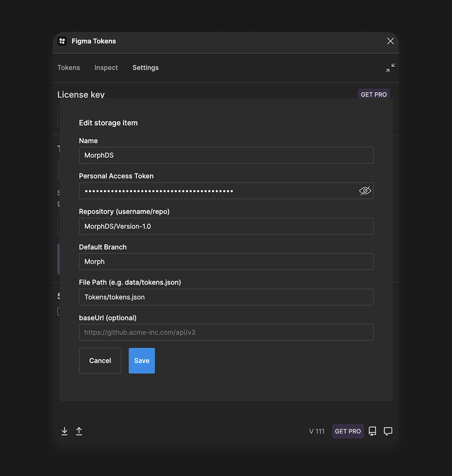Switch to the Inspect tab
Viewport: 452px width, 476px height.
point(106,68)
